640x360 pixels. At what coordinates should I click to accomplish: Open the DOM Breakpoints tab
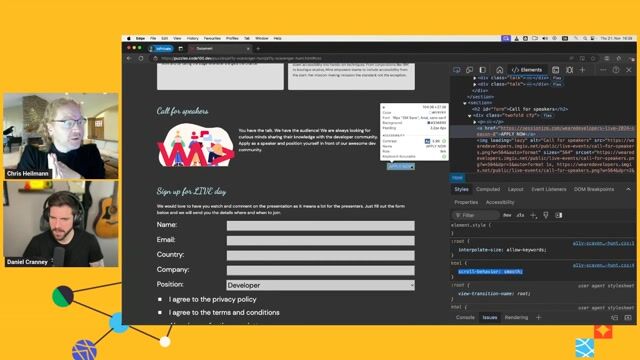[x=593, y=189]
